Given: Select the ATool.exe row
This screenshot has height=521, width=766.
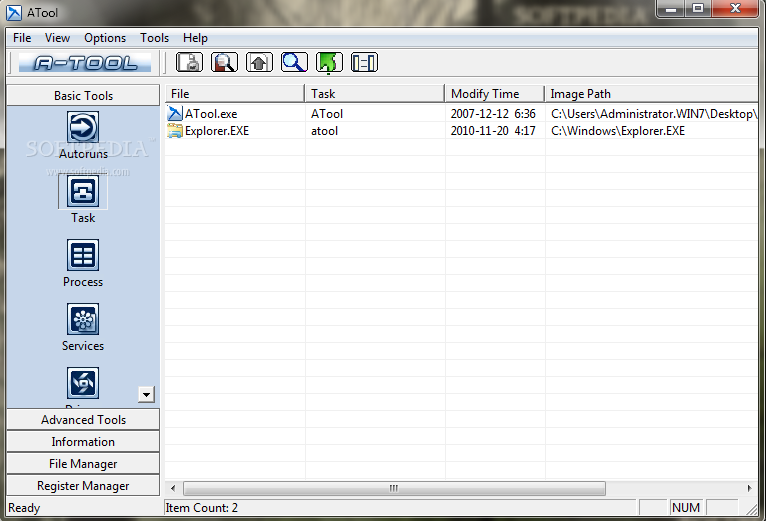Looking at the screenshot, I should point(462,114).
